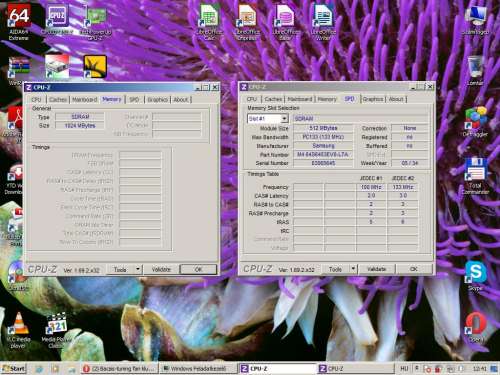This screenshot has height=375, width=500.
Task: Click the Samsung manufacturer field
Action: tap(323, 146)
